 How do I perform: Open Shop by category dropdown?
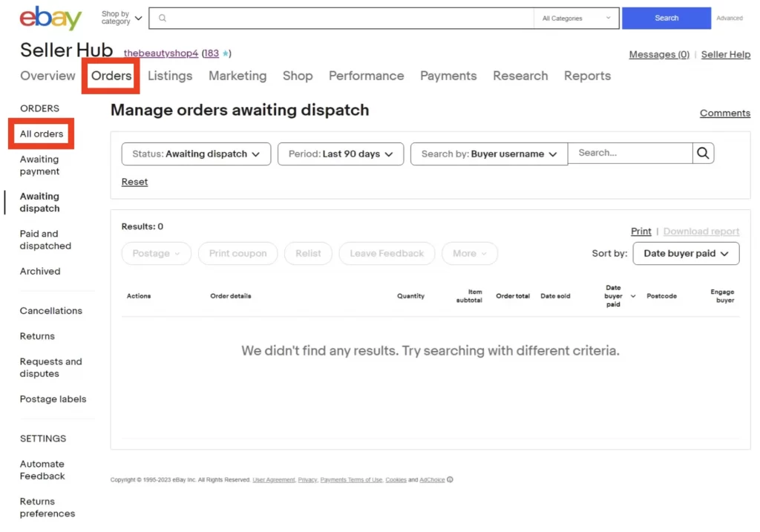coord(122,18)
